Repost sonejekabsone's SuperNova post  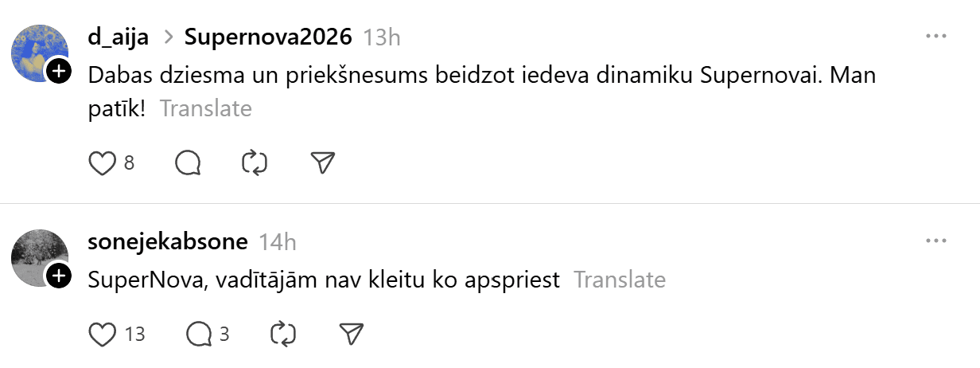point(283,334)
